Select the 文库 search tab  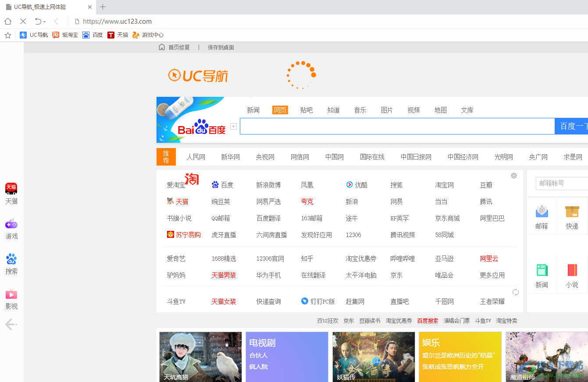point(467,110)
